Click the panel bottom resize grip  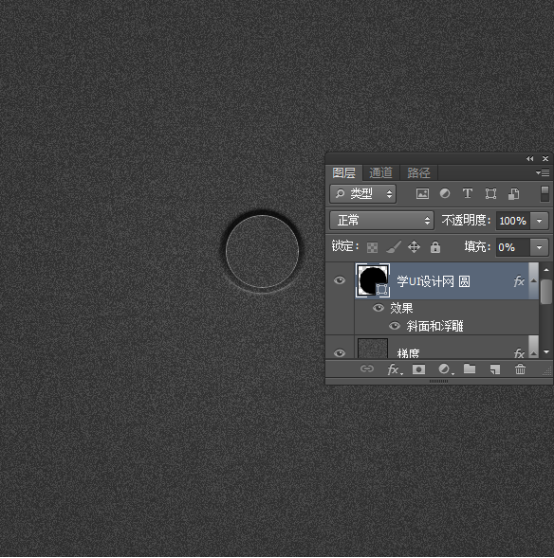tap(439, 381)
